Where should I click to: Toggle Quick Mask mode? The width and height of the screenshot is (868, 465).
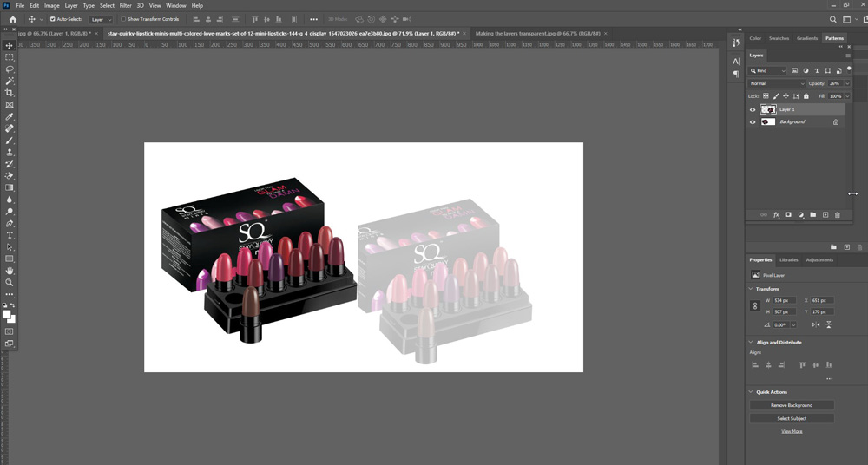10,331
